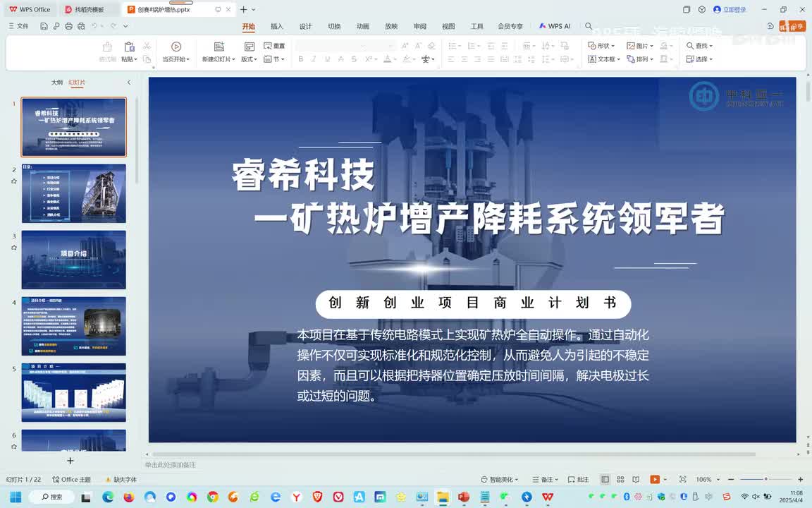This screenshot has height=508, width=812.
Task: Click the reset (重置) slide button
Action: coord(274,46)
